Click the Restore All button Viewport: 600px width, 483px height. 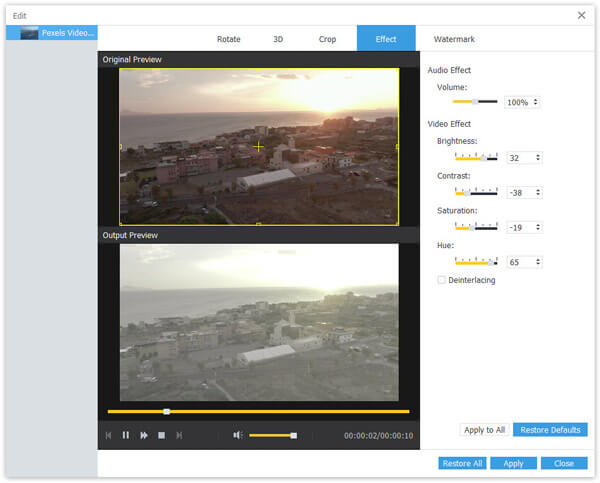coord(462,463)
